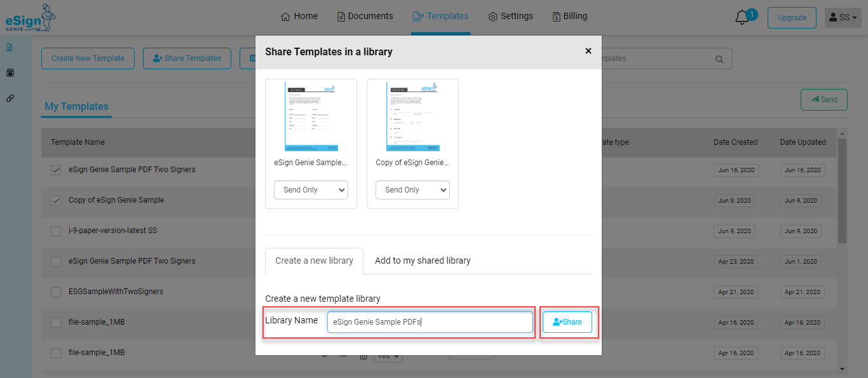Open permission dropdown for Copy of eSign Genie
This screenshot has width=868, height=378.
412,190
